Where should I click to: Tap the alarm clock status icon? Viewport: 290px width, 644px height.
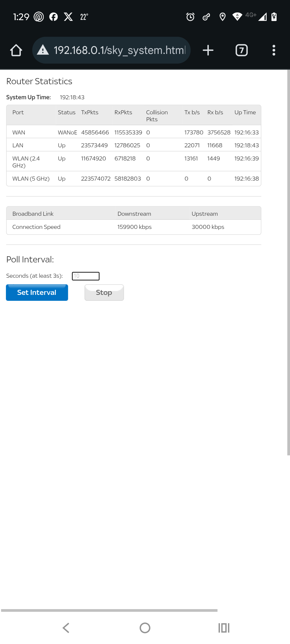pos(190,17)
